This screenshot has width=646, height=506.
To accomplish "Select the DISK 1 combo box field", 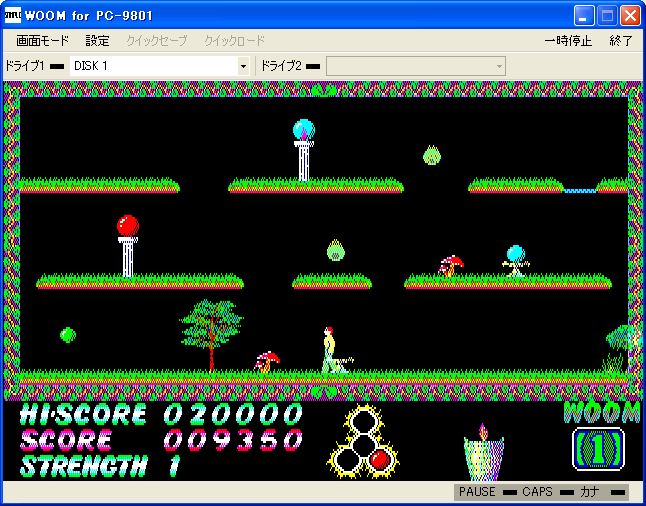I will (x=159, y=66).
